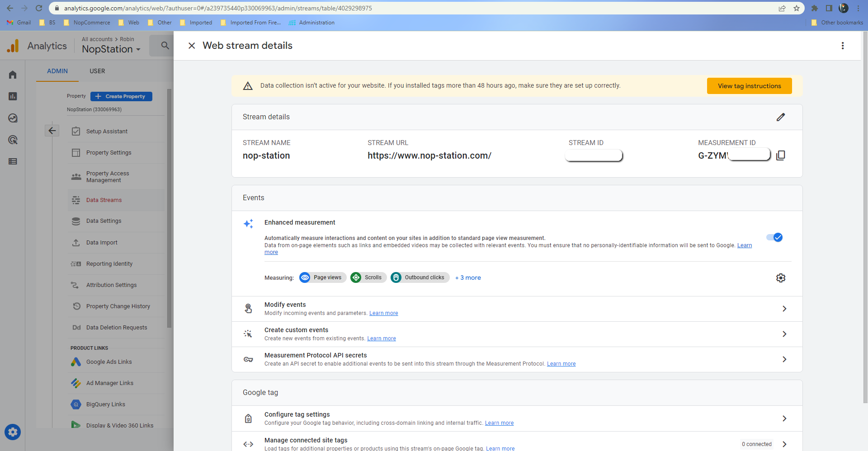Click Learn more under Create custom events
868x451 pixels.
tap(382, 338)
